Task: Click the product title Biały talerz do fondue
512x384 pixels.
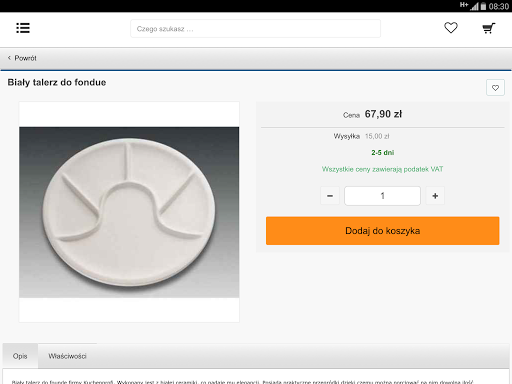Action: [57, 82]
